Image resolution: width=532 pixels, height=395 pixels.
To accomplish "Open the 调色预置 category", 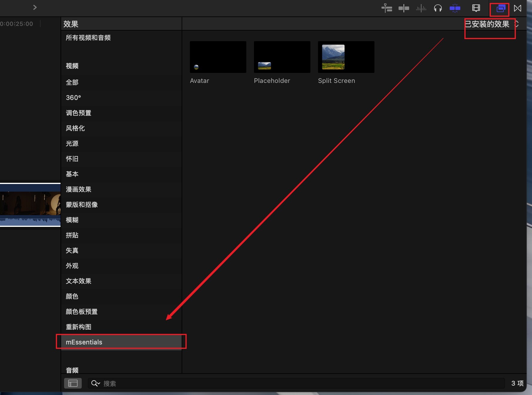I will (x=121, y=113).
